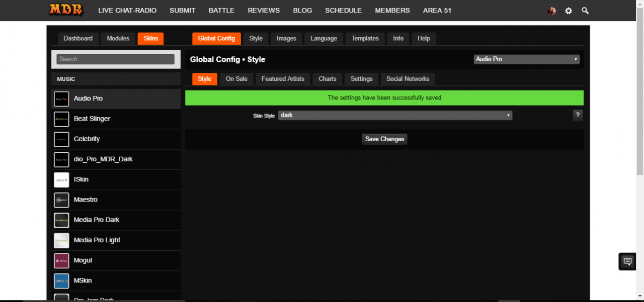Open the Audio Pro skin selector dropdown
The width and height of the screenshot is (644, 302).
526,59
